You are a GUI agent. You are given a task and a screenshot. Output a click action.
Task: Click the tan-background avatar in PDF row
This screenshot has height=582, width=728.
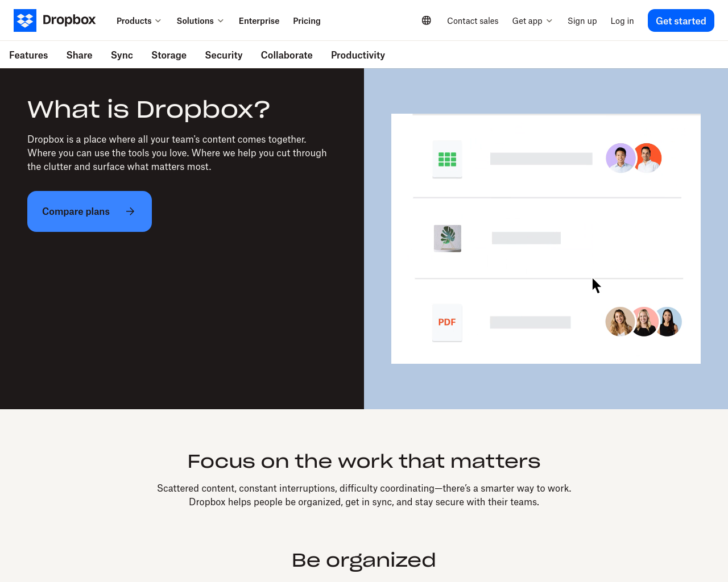(619, 322)
